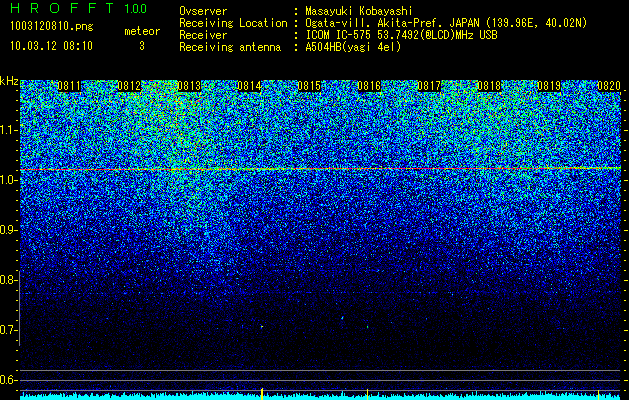The image size is (629, 400).
Task: Click the red carrier line near 1.02 kHz
Action: [x=320, y=169]
